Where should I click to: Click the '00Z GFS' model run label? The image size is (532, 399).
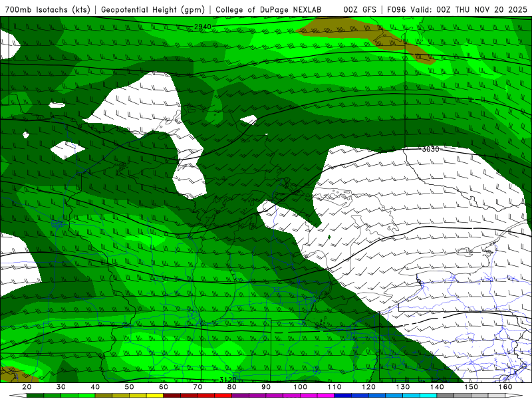pos(360,10)
